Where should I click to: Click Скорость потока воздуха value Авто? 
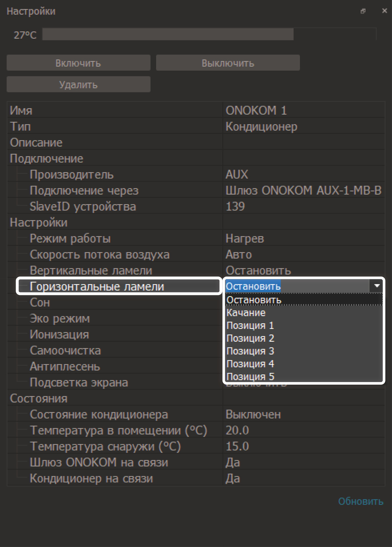tap(239, 255)
